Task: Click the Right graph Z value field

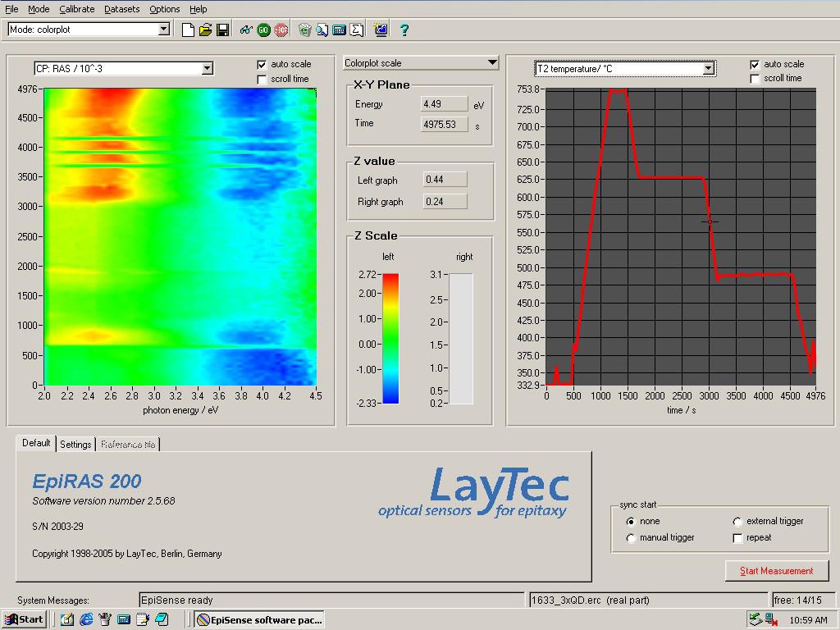Action: (x=445, y=202)
